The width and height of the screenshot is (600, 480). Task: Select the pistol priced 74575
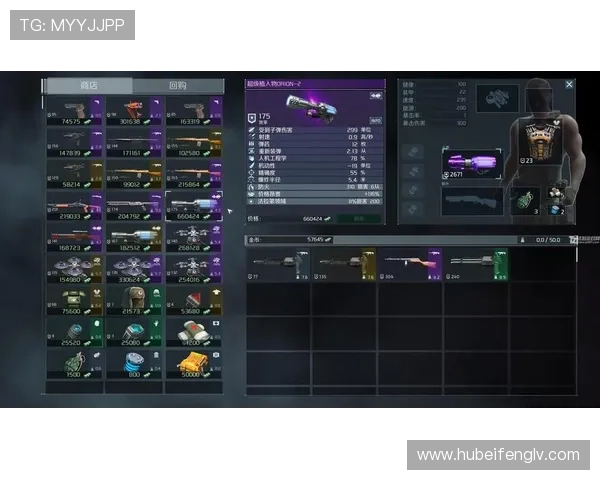point(74,110)
